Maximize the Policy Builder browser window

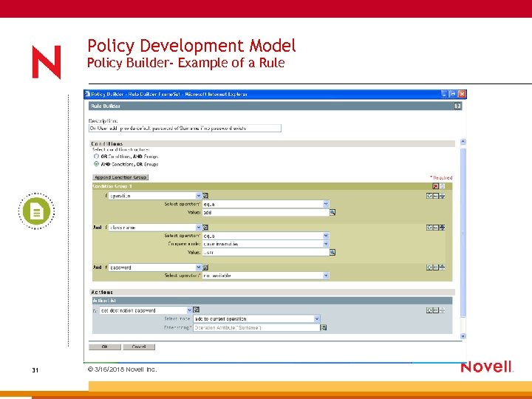pyautogui.click(x=453, y=95)
